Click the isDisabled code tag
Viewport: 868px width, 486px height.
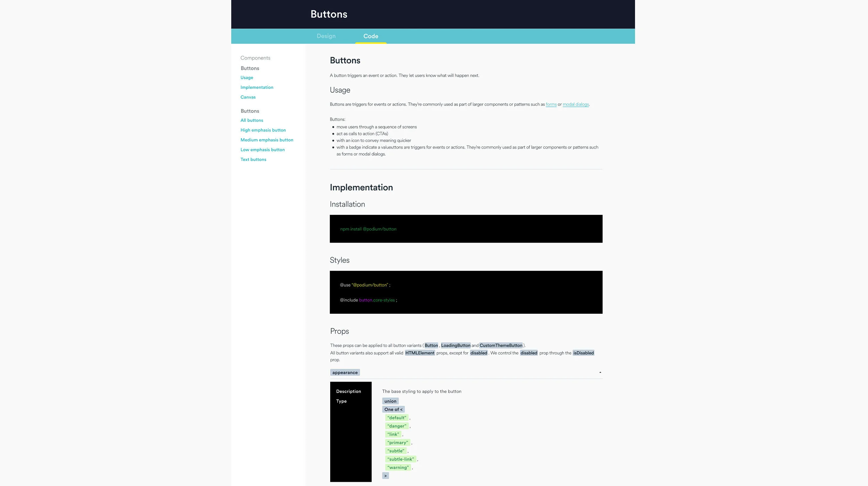pyautogui.click(x=583, y=353)
